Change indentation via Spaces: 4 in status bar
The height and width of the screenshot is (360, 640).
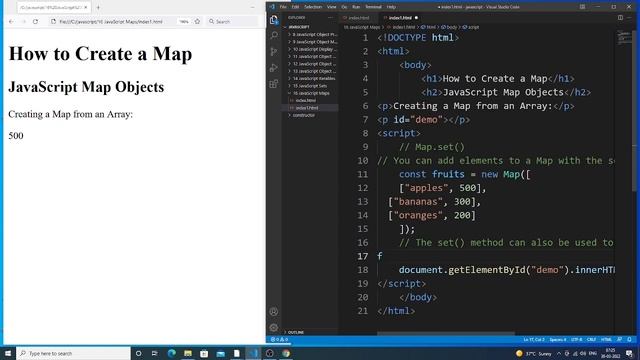tap(558, 340)
